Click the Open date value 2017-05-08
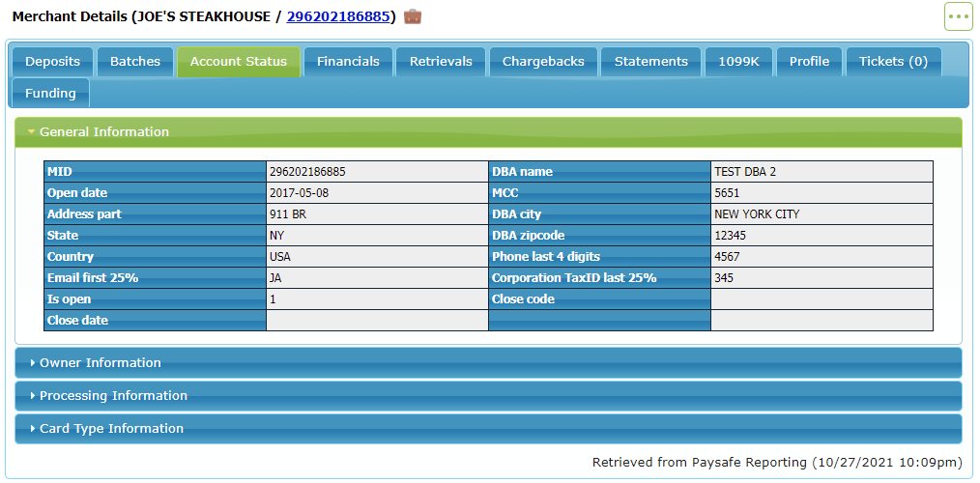 [x=377, y=193]
